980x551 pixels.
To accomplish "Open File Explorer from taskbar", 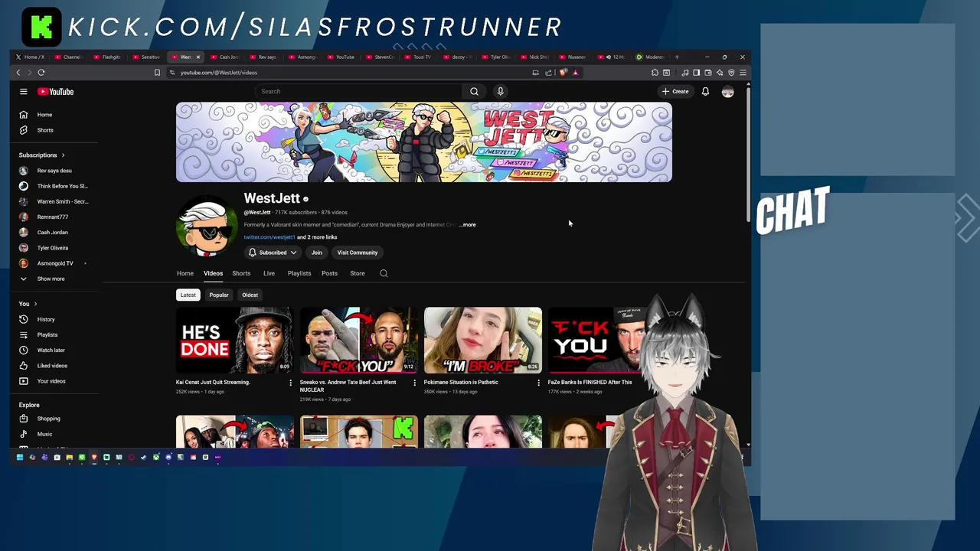I will coord(69,457).
